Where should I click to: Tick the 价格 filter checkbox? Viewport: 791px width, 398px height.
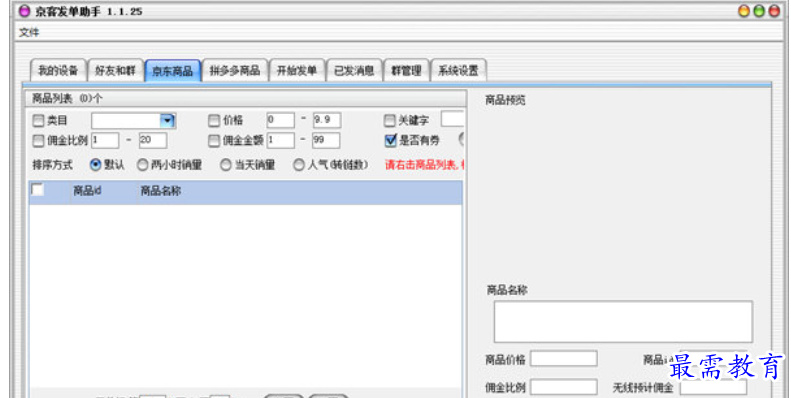[214, 121]
